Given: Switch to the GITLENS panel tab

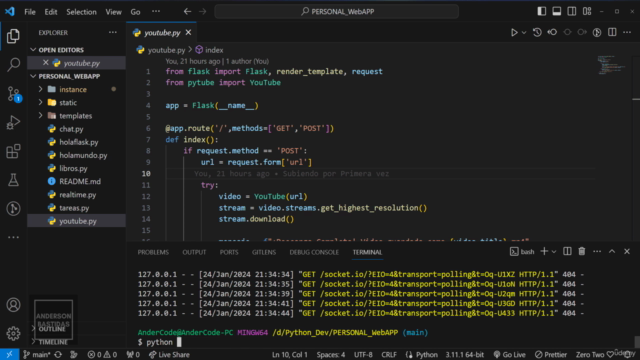Looking at the screenshot, I should point(264,252).
